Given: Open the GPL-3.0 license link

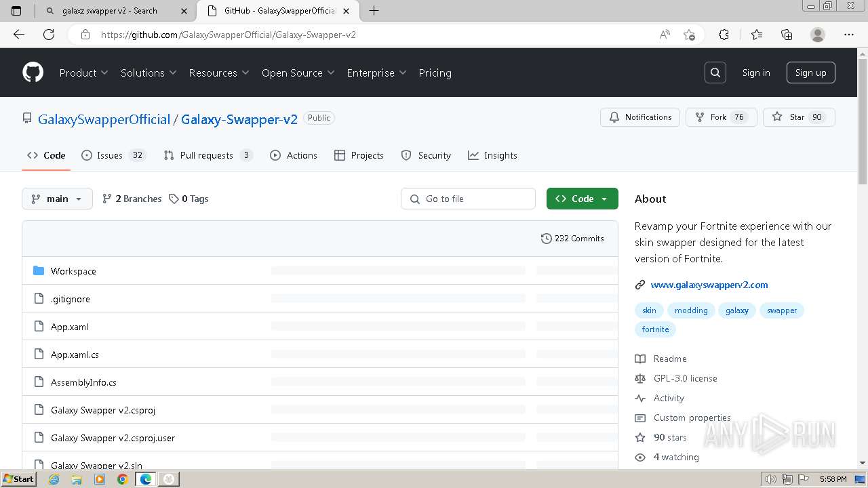Looking at the screenshot, I should click(x=685, y=378).
